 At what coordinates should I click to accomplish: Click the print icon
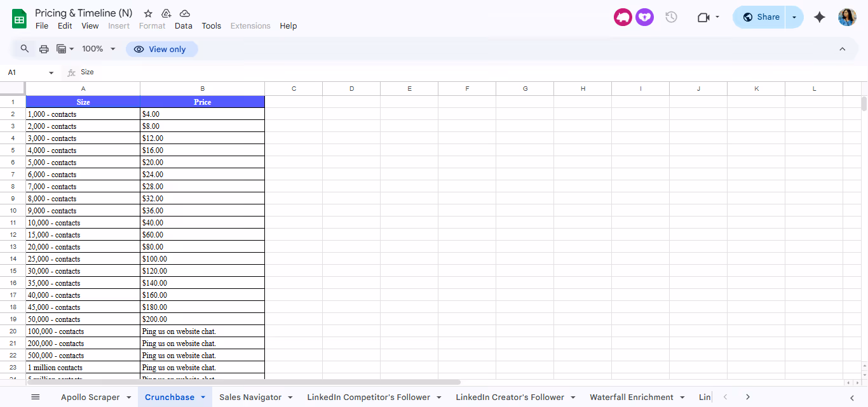coord(44,49)
